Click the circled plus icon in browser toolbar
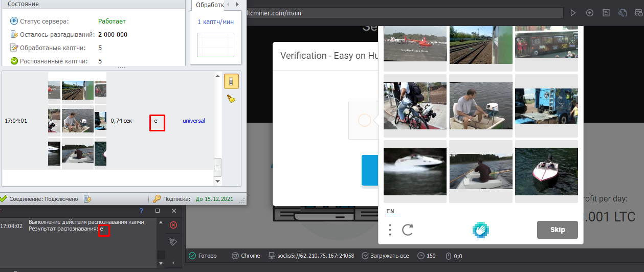644x272 pixels. click(x=590, y=13)
